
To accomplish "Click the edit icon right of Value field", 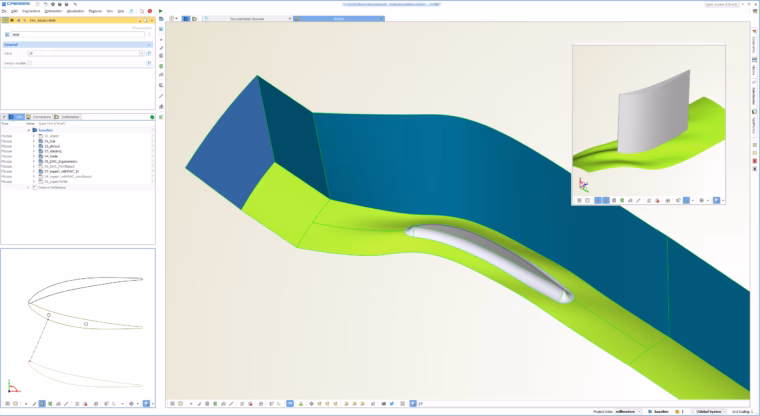I will (x=149, y=53).
